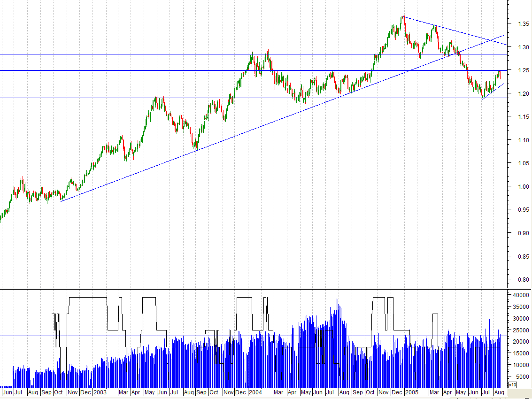Click the most recent candlestick near August
Image resolution: width=532 pixels, height=399 pixels.
coord(499,75)
